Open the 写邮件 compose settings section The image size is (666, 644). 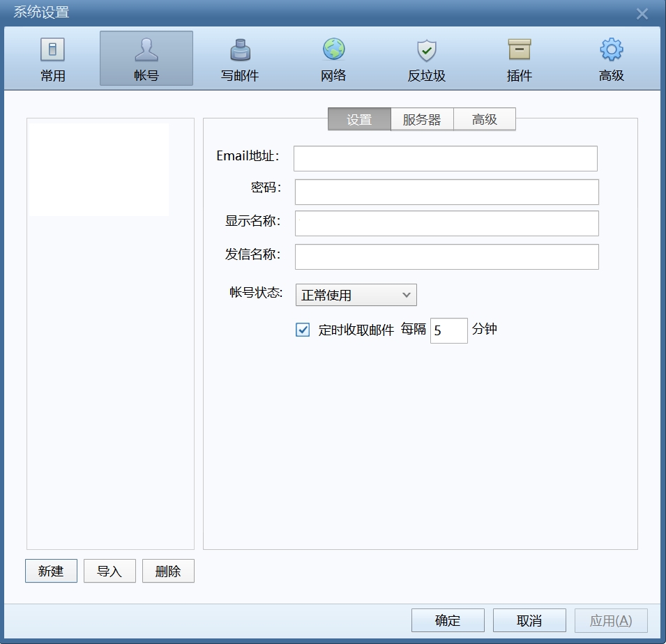(240, 59)
